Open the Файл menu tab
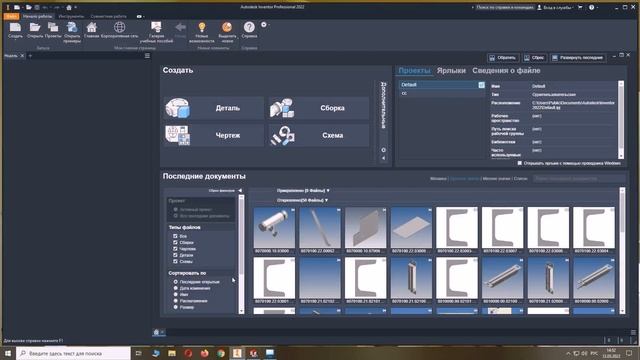This screenshot has height=360, width=640. (x=11, y=16)
